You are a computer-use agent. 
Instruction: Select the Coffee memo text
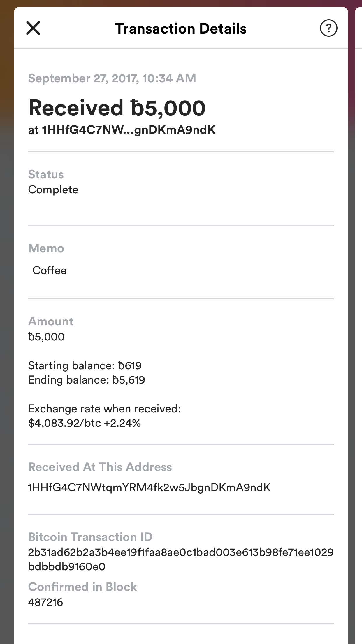(x=50, y=270)
